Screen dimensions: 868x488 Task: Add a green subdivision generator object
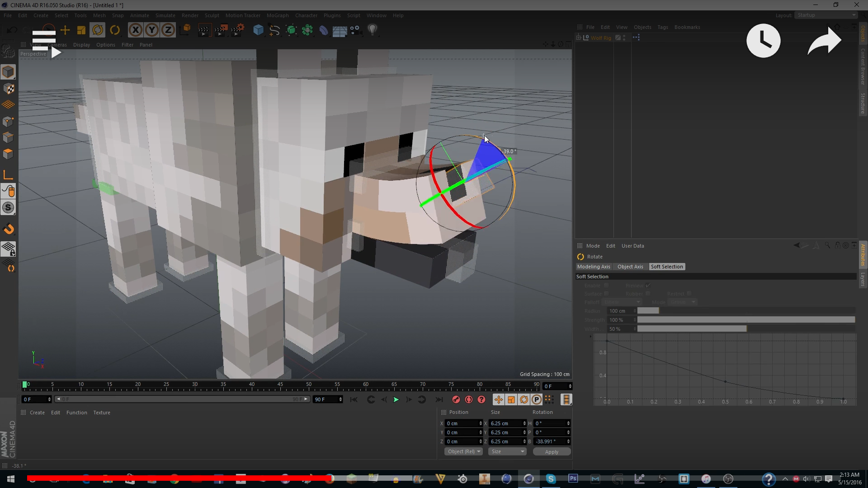pos(291,30)
